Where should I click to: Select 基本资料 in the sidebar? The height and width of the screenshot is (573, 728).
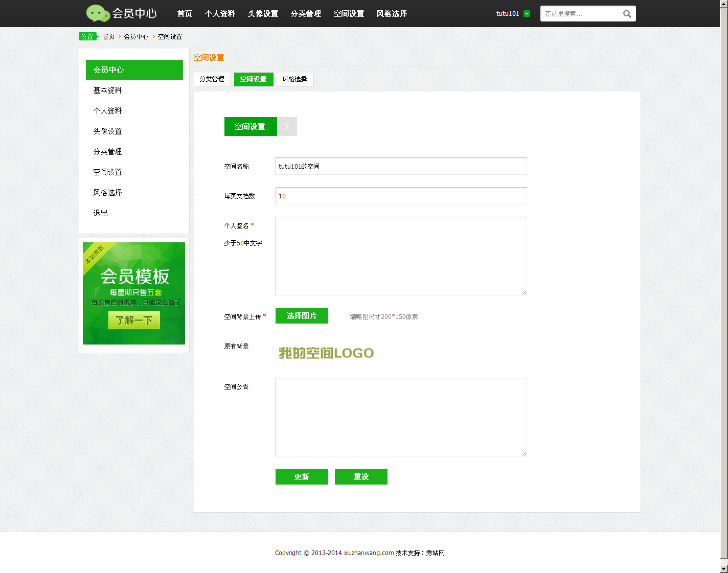(107, 90)
